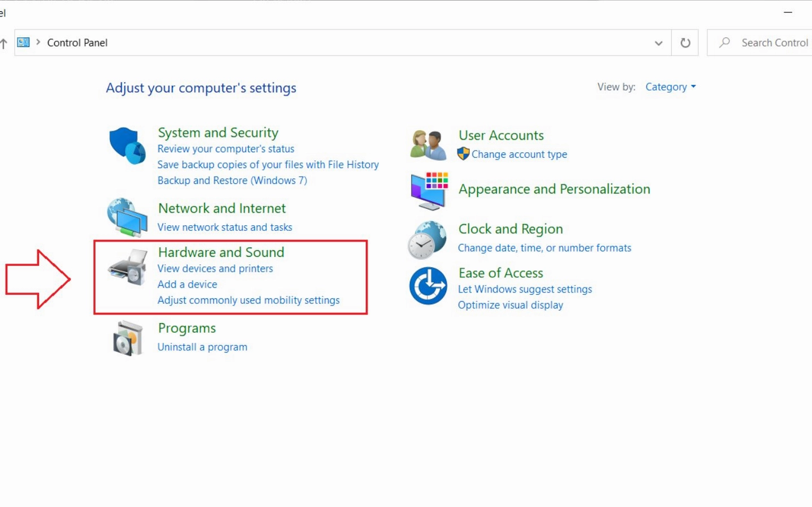
Task: Click Backup and Restore (Windows 7)
Action: (x=232, y=181)
